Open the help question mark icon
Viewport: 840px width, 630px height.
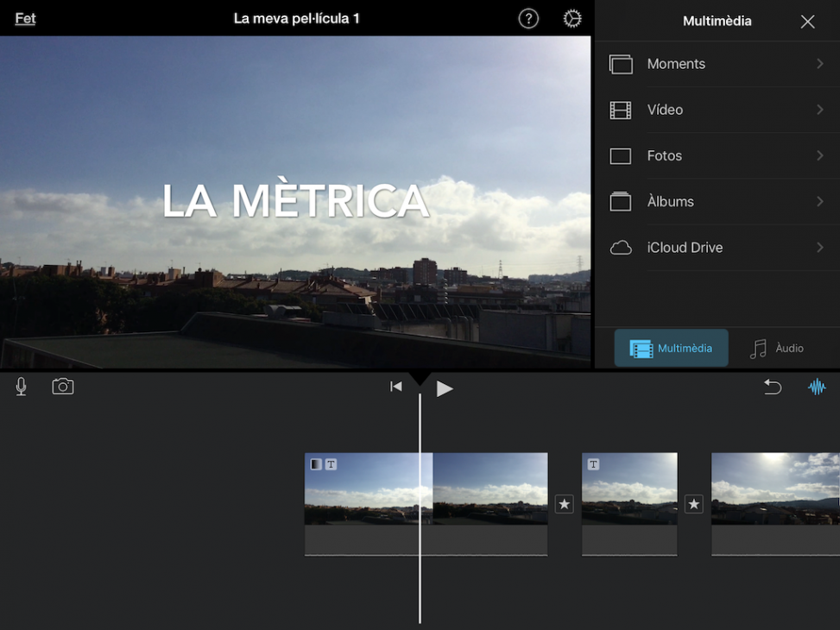tap(528, 19)
